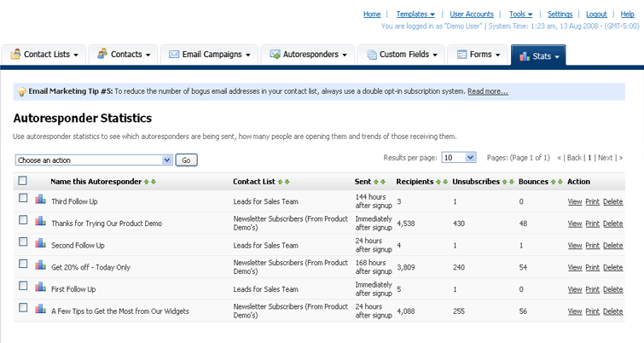Sort ascending by Name this Autoresponder arrow
The image size is (644, 343).
[146, 182]
